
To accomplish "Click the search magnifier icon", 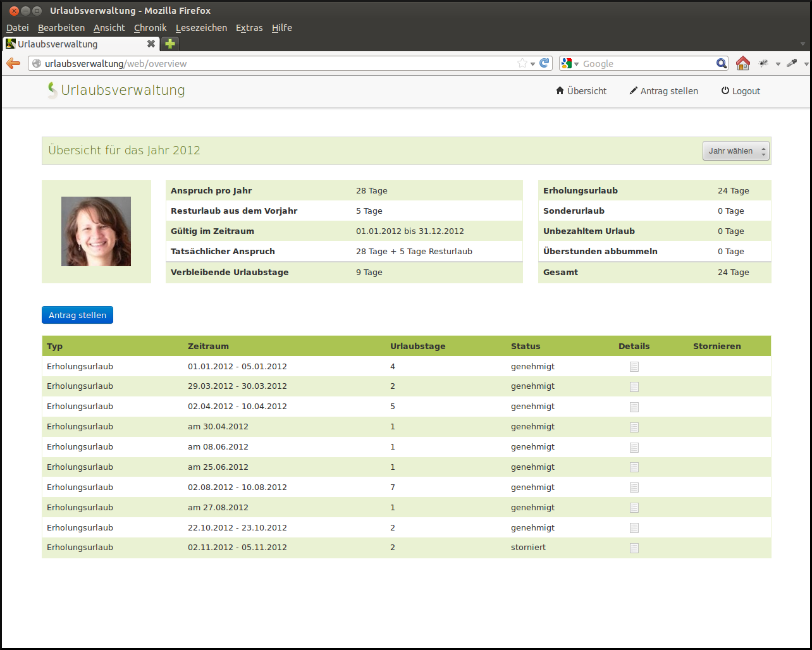I will pos(722,63).
